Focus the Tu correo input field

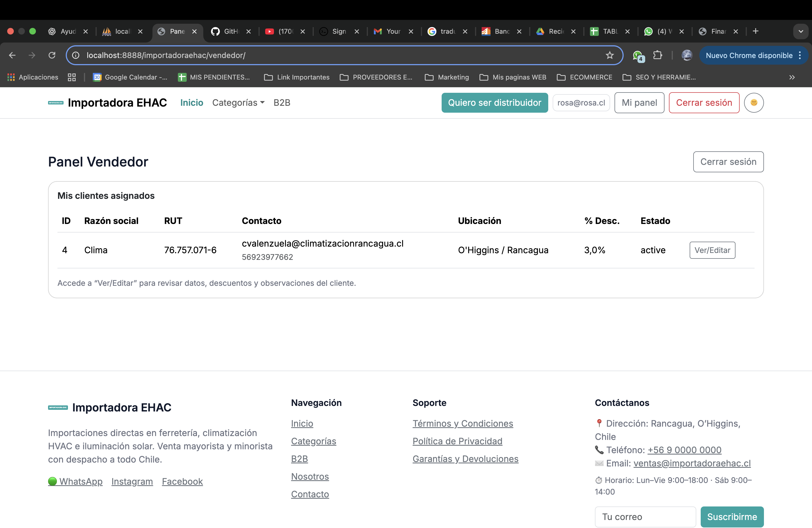click(645, 517)
